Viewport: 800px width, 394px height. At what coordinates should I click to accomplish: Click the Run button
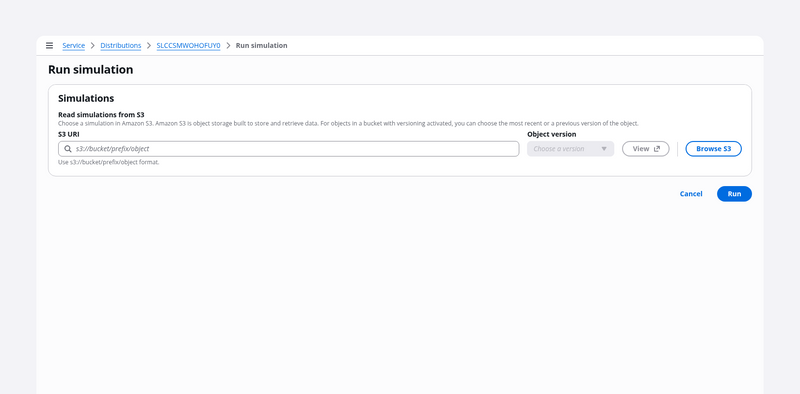pyautogui.click(x=734, y=194)
